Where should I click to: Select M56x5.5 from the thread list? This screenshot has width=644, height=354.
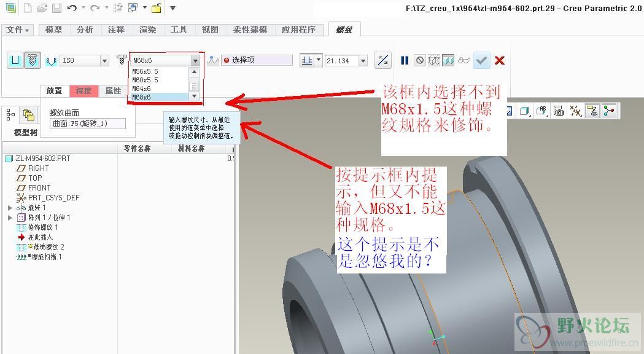click(160, 71)
